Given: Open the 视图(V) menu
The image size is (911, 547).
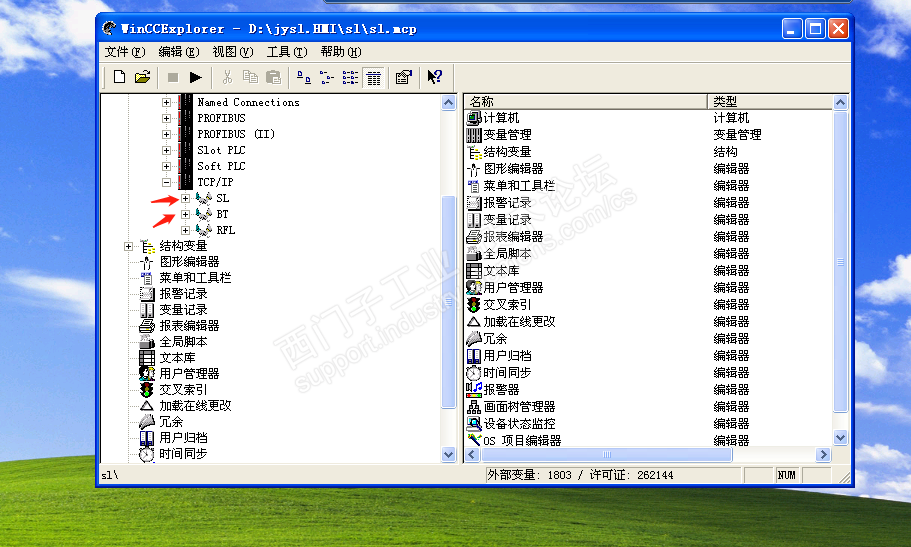Looking at the screenshot, I should tap(232, 52).
